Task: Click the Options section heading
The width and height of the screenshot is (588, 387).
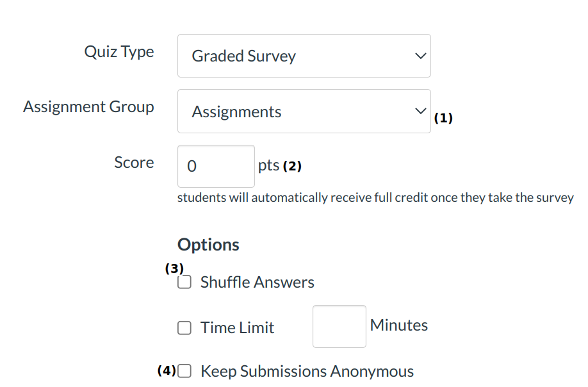Action: click(208, 245)
